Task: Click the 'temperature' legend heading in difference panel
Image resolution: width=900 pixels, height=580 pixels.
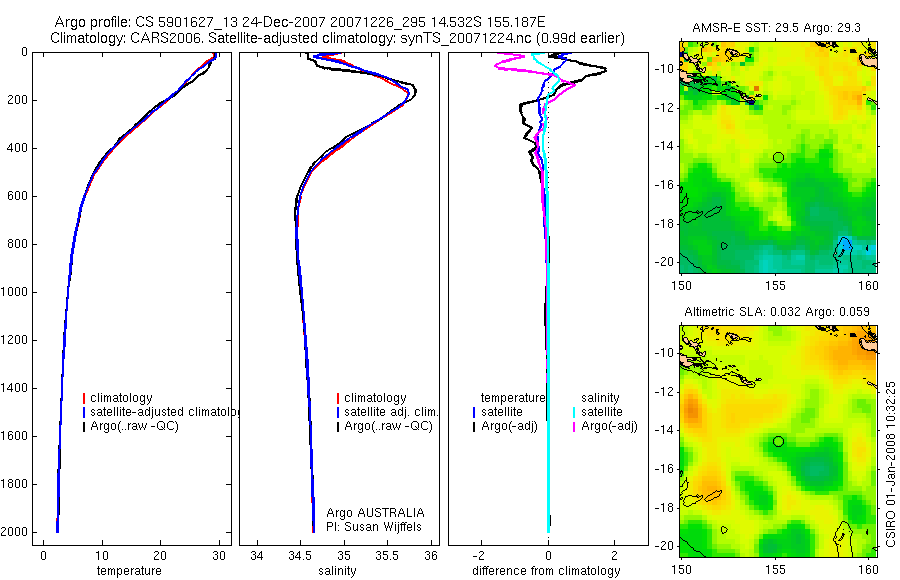Action: (513, 398)
